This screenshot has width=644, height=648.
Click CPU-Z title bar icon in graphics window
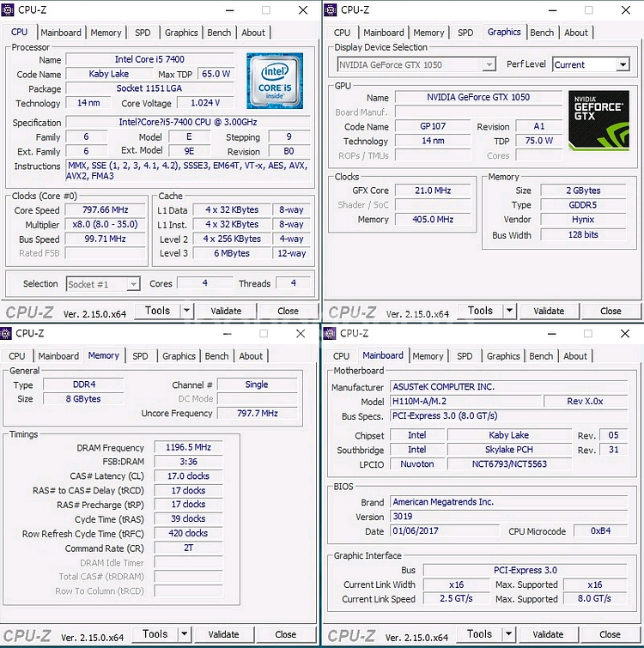coord(331,10)
